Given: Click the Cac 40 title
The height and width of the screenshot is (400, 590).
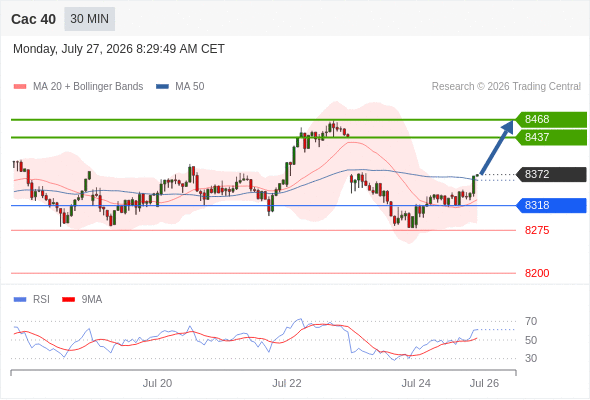Looking at the screenshot, I should 33,19.
